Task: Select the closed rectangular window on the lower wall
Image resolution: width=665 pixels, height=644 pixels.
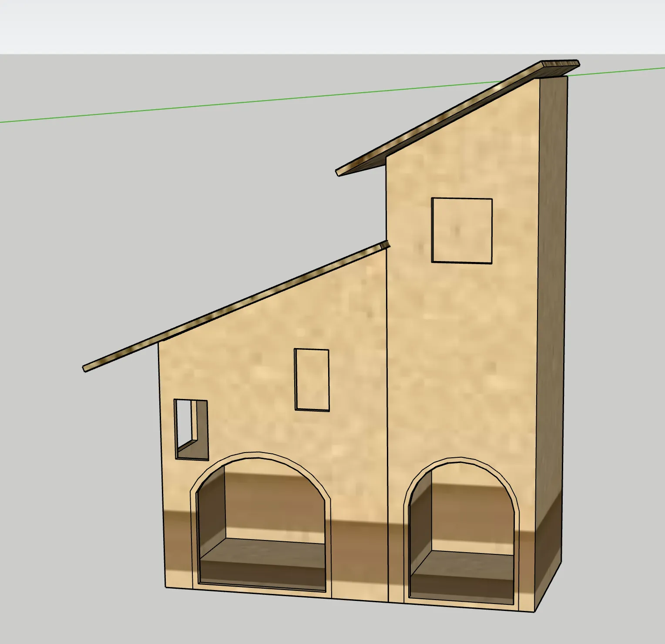Action: click(312, 380)
